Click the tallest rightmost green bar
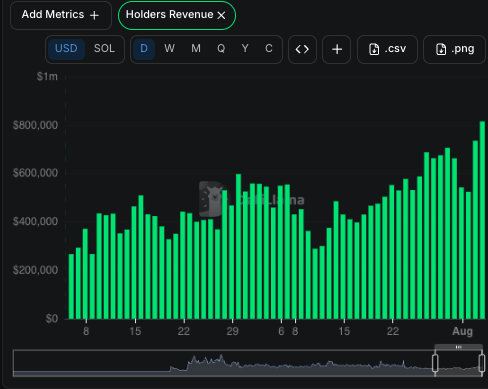The width and height of the screenshot is (488, 389). tap(482, 220)
